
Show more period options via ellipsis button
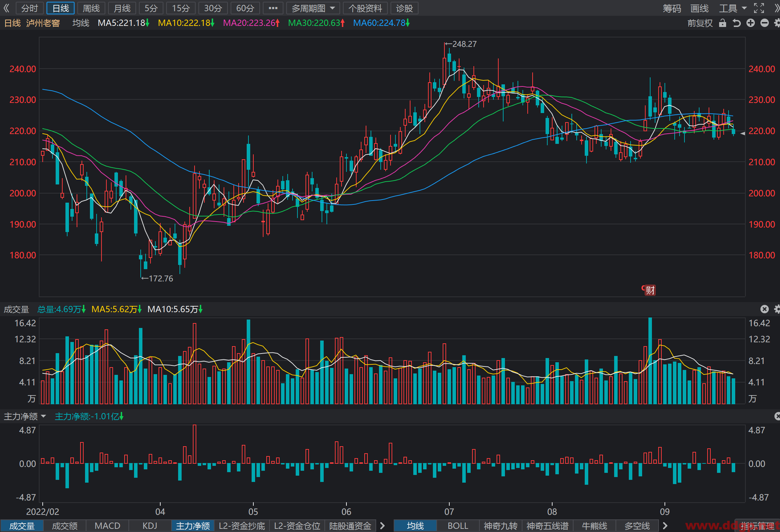tap(273, 8)
